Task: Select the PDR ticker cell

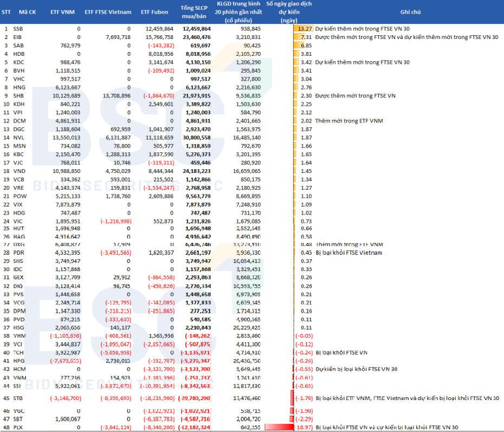Action: [x=18, y=253]
